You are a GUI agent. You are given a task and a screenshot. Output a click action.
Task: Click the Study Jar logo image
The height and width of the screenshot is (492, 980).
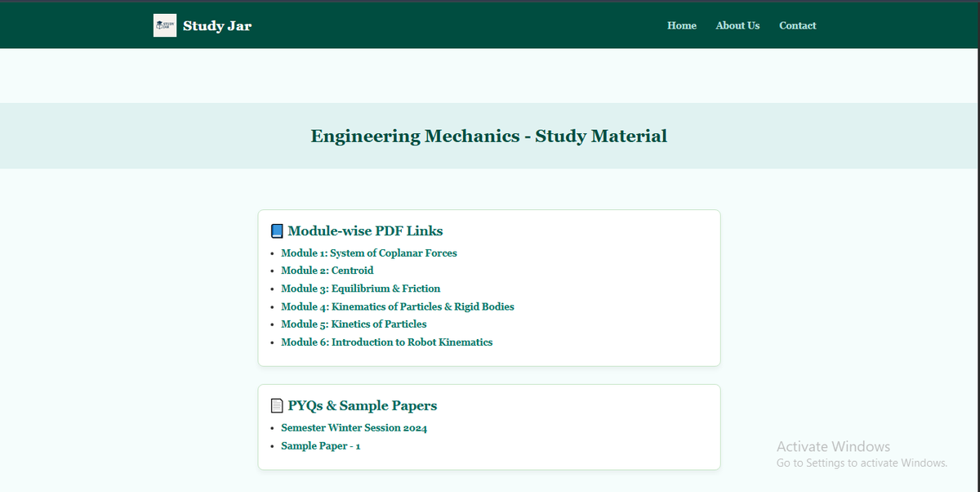tap(165, 25)
